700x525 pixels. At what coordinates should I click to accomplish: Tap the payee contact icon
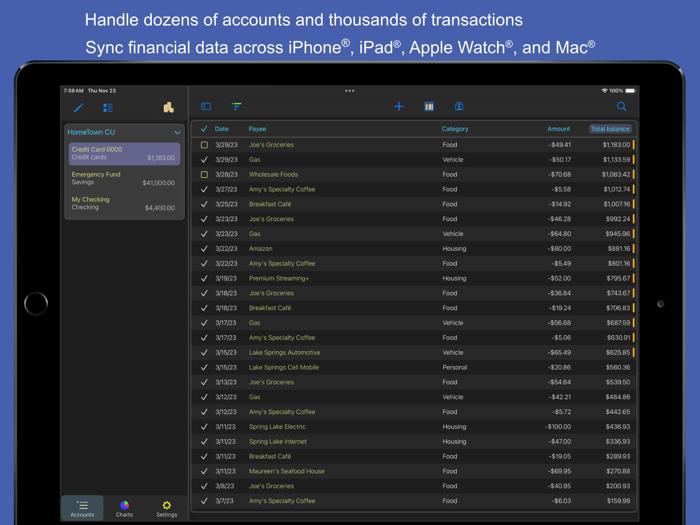click(459, 106)
